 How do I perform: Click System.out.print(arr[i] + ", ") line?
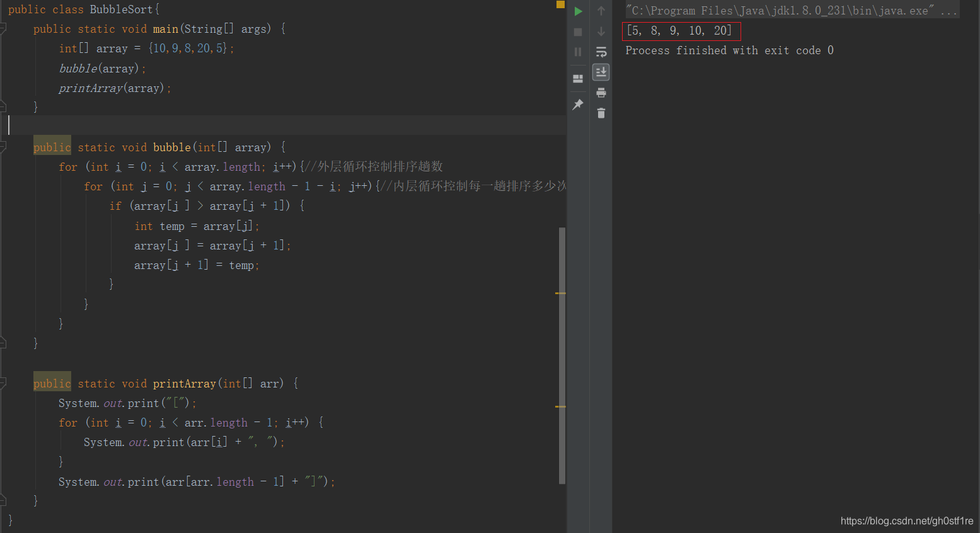tap(184, 442)
